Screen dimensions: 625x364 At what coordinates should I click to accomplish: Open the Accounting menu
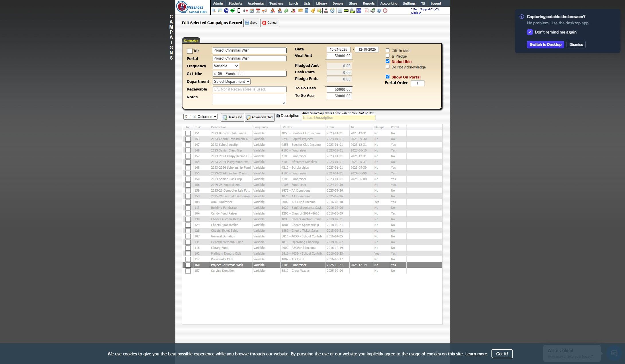click(388, 3)
